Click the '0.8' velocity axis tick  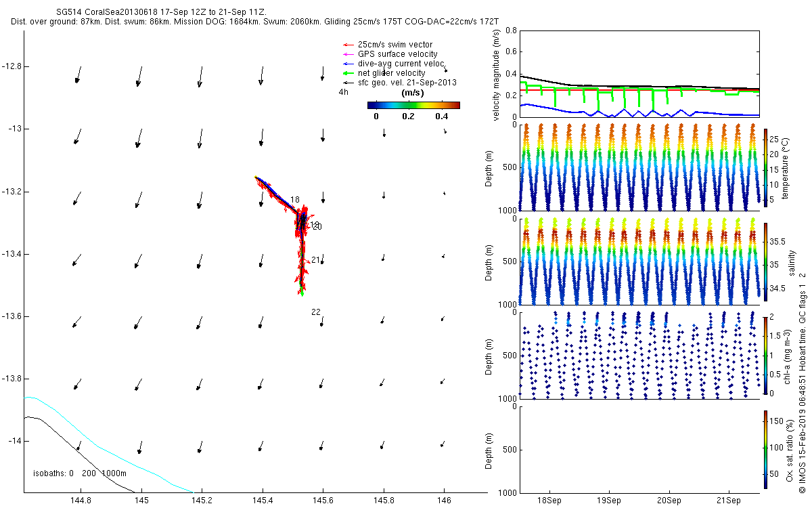pos(511,30)
